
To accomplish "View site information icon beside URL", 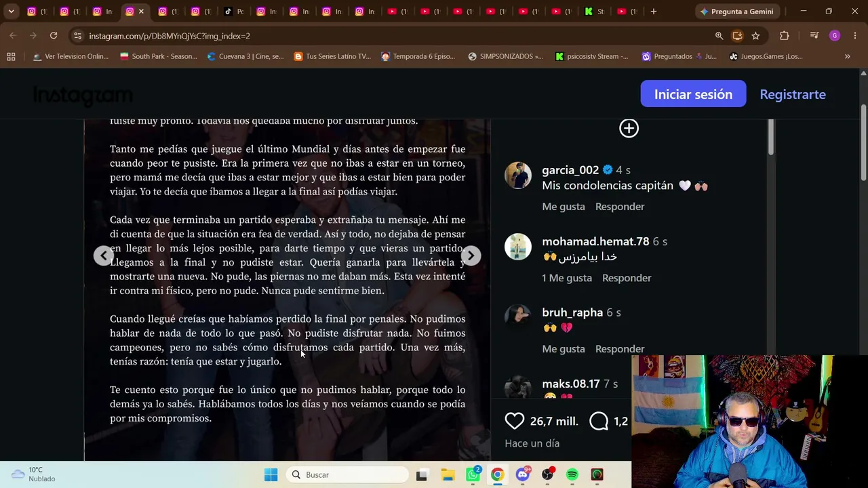I will pyautogui.click(x=77, y=35).
